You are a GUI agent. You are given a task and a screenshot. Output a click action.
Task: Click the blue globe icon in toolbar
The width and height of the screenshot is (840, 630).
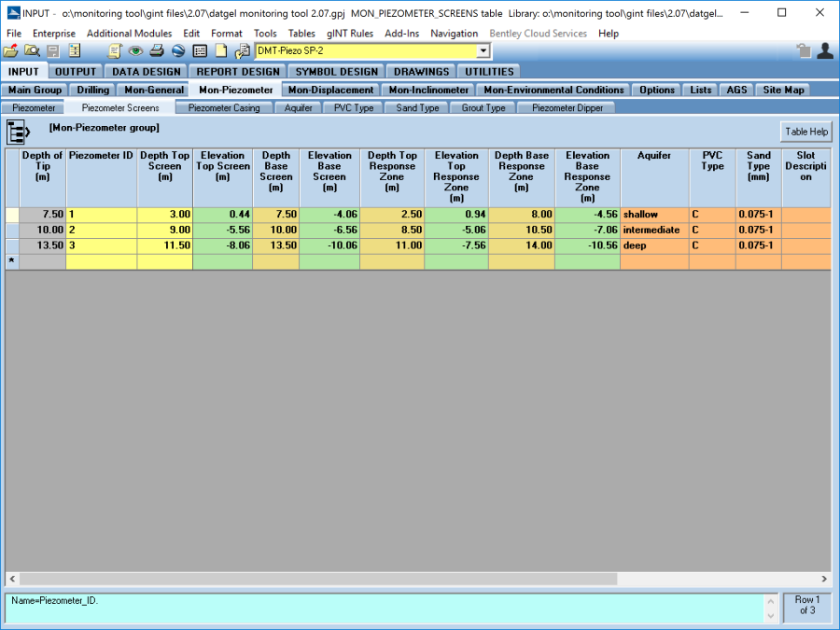[178, 51]
